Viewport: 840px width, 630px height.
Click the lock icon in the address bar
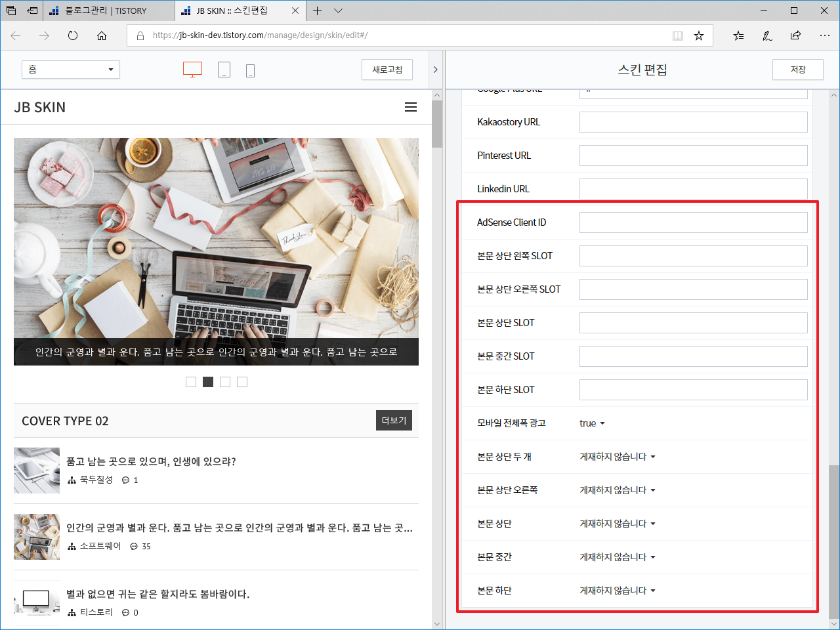click(140, 35)
